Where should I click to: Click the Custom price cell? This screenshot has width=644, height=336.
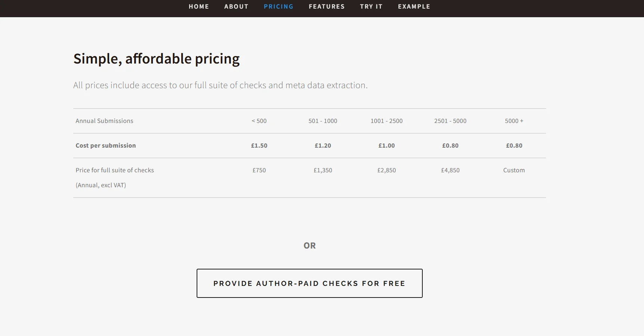tap(514, 170)
